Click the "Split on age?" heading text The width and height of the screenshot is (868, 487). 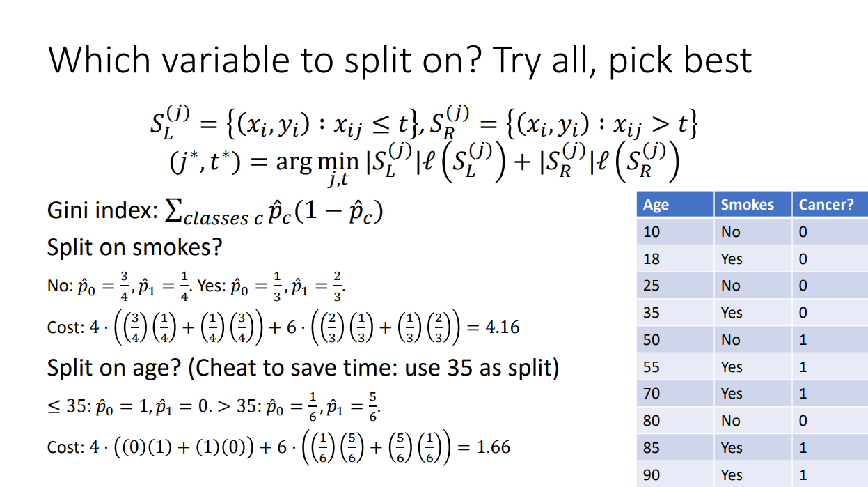click(303, 367)
